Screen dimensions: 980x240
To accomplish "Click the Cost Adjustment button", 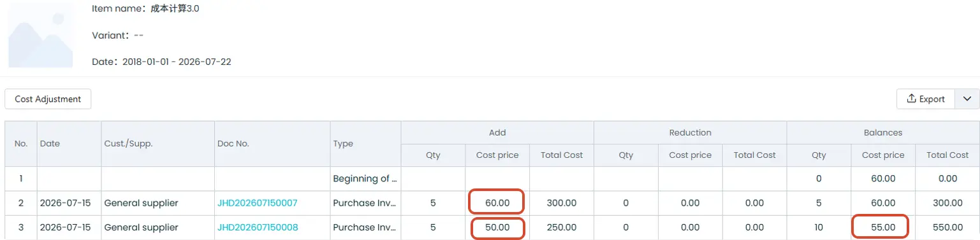I will click(x=48, y=99).
